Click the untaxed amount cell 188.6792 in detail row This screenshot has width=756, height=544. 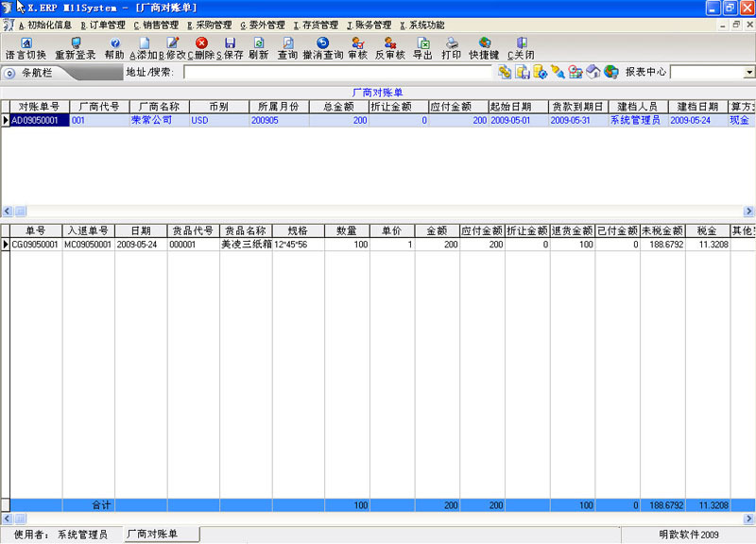tap(662, 245)
